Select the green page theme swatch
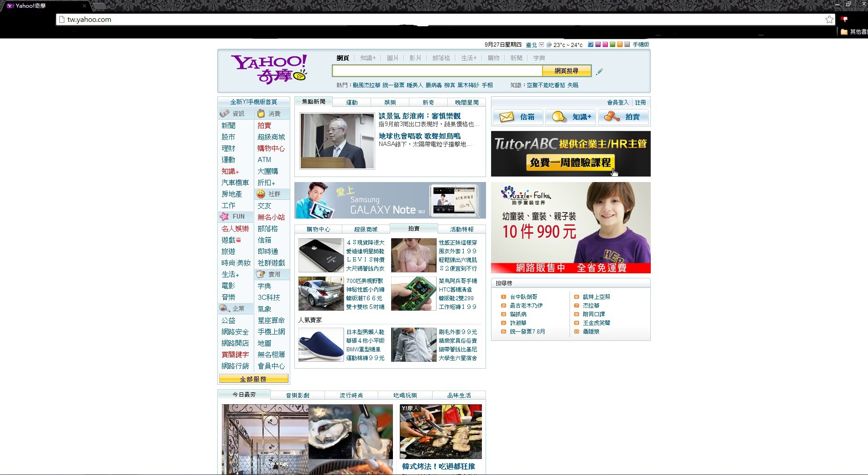This screenshot has height=475, width=868. 612,44
